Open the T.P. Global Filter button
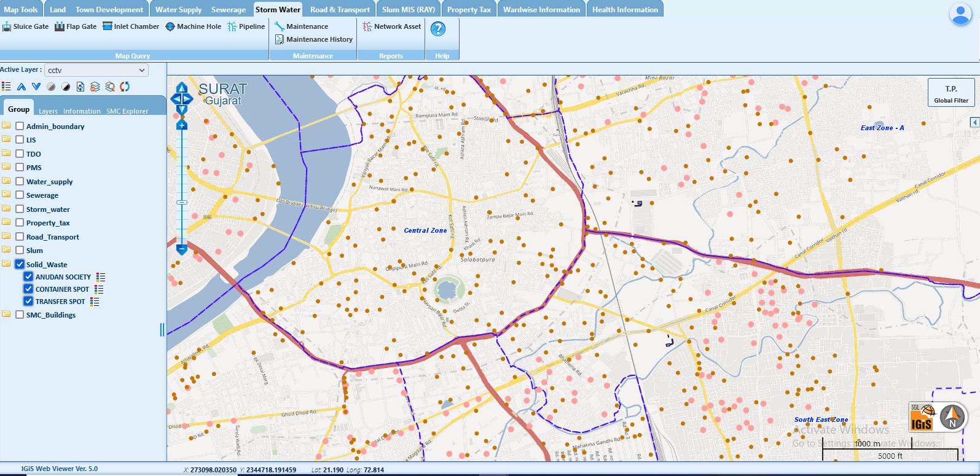 click(x=951, y=93)
